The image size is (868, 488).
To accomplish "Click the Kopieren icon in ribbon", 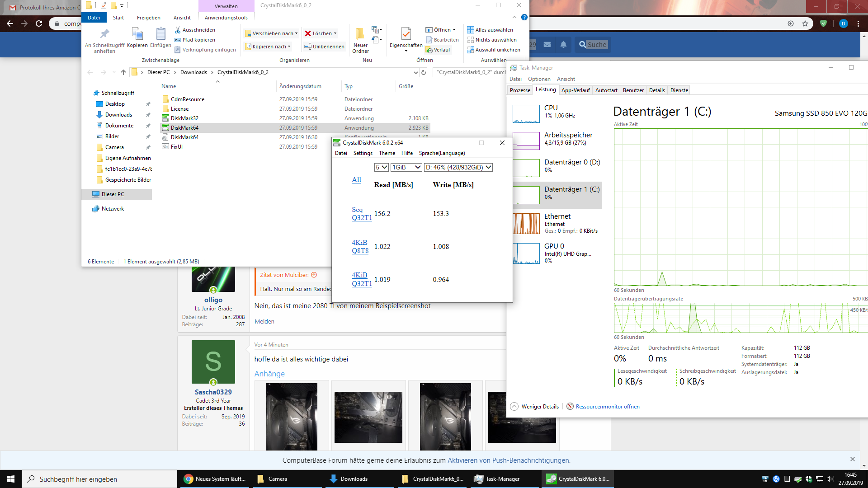I will click(137, 34).
